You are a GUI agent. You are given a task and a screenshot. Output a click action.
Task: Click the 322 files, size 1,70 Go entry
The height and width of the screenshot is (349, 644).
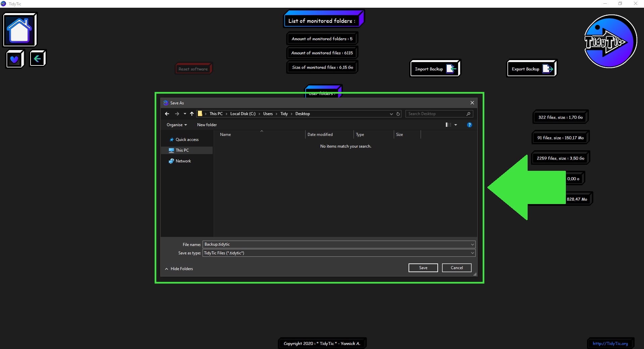[560, 117]
